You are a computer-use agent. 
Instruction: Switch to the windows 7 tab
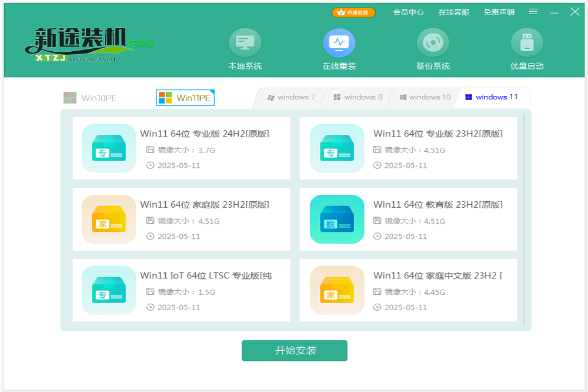click(290, 97)
